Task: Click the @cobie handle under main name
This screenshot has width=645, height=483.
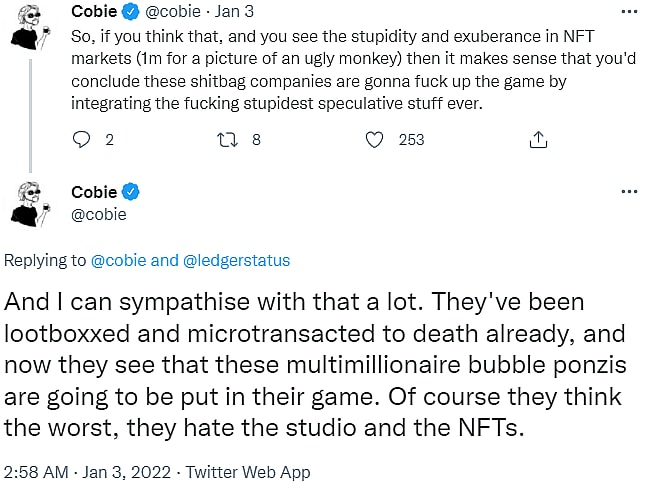Action: point(99,214)
